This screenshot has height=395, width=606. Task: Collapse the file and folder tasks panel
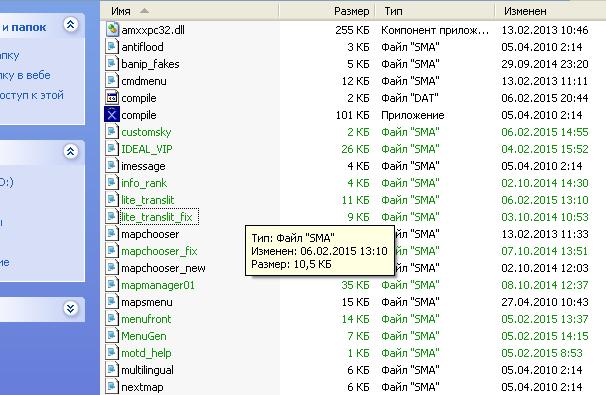70,25
